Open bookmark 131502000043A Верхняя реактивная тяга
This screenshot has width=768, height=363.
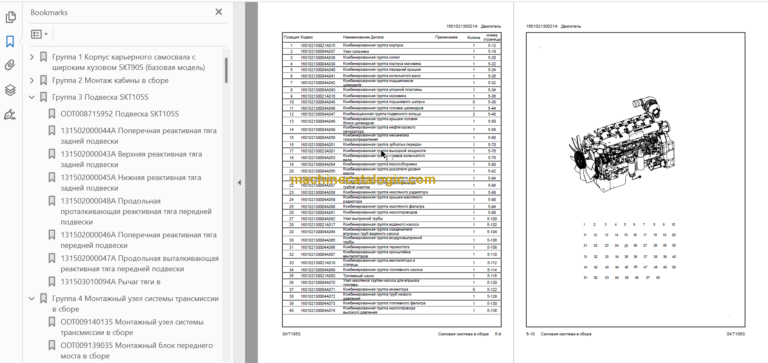click(x=131, y=159)
